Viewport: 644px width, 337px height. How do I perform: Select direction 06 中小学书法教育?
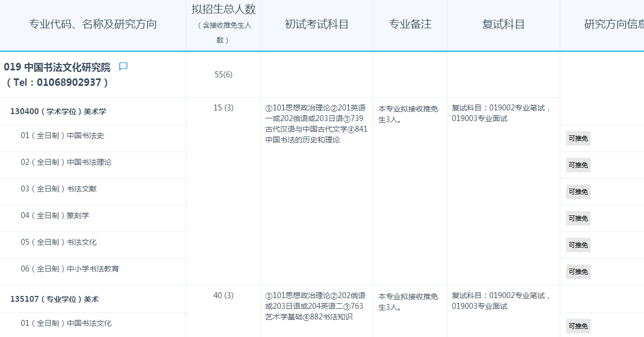coord(70,269)
